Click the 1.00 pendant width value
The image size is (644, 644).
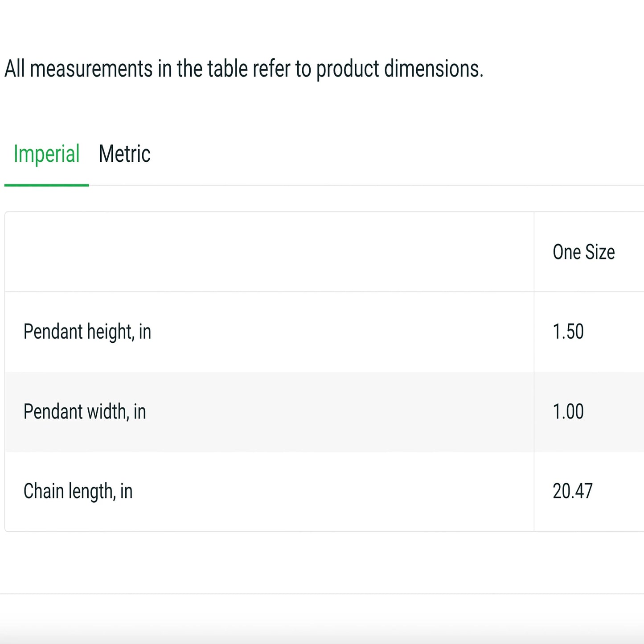click(568, 412)
